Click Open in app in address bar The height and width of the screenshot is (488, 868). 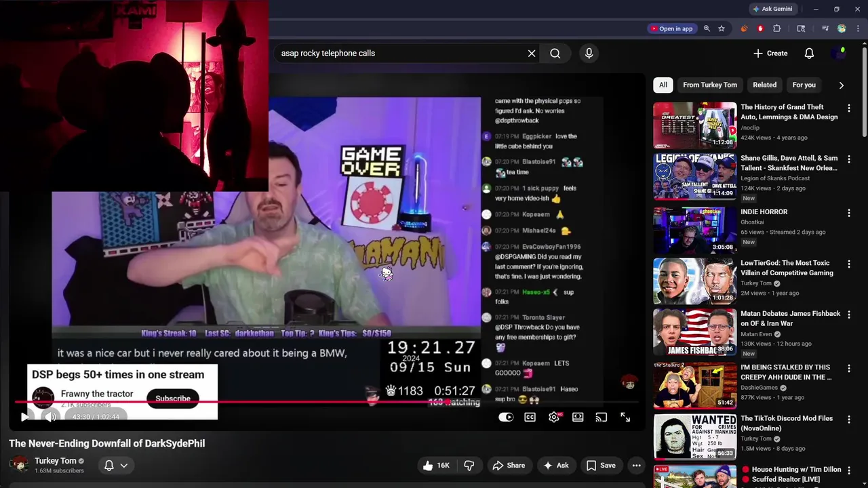coord(671,28)
